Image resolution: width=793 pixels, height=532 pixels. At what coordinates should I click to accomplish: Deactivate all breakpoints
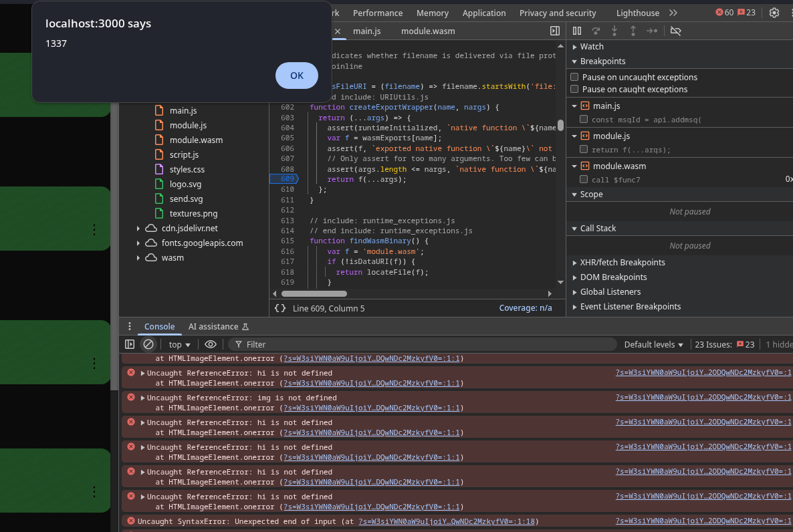point(676,31)
